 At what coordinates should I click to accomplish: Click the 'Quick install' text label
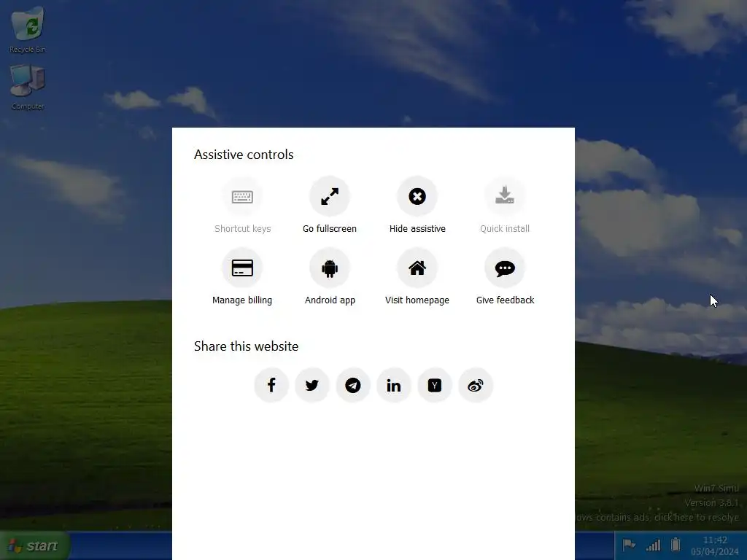coord(505,228)
